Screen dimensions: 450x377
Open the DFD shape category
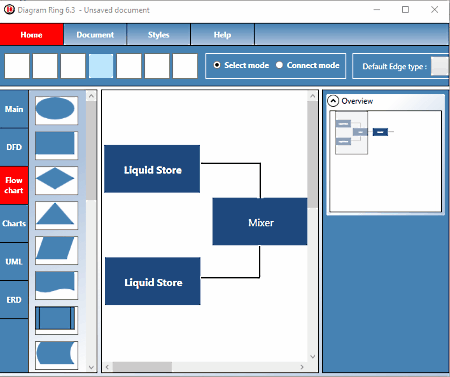pyautogui.click(x=14, y=147)
